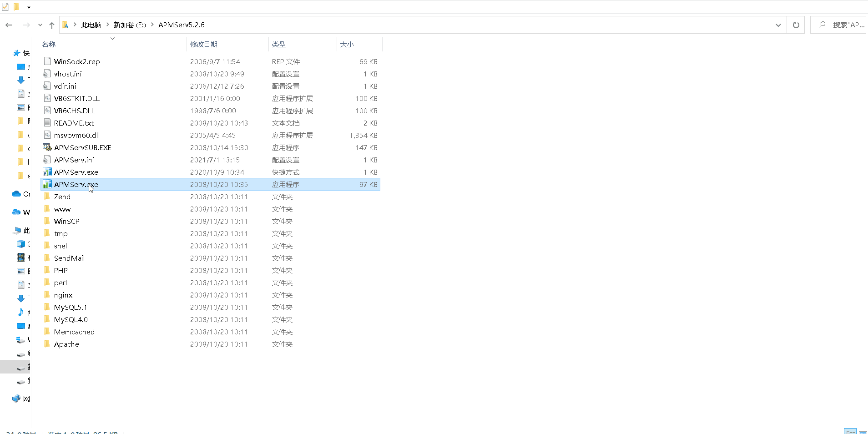Open the 3D Objects item in navigation pane
Viewport: 868px width, 434px height.
[21, 244]
